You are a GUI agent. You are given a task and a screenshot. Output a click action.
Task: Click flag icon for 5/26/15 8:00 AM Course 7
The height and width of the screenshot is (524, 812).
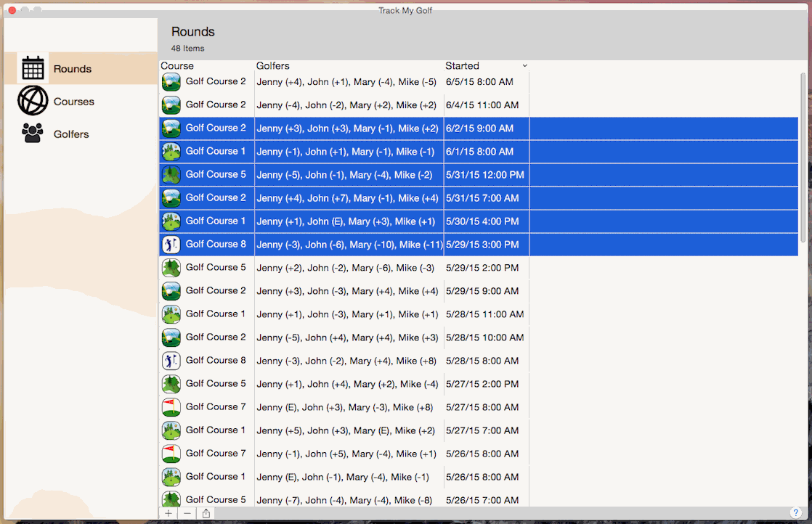[x=171, y=454]
